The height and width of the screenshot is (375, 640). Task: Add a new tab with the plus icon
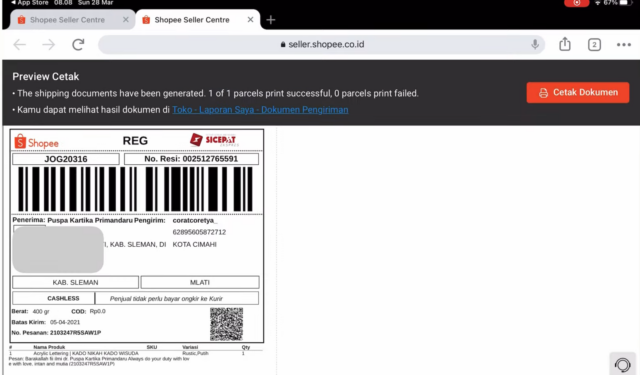271,20
